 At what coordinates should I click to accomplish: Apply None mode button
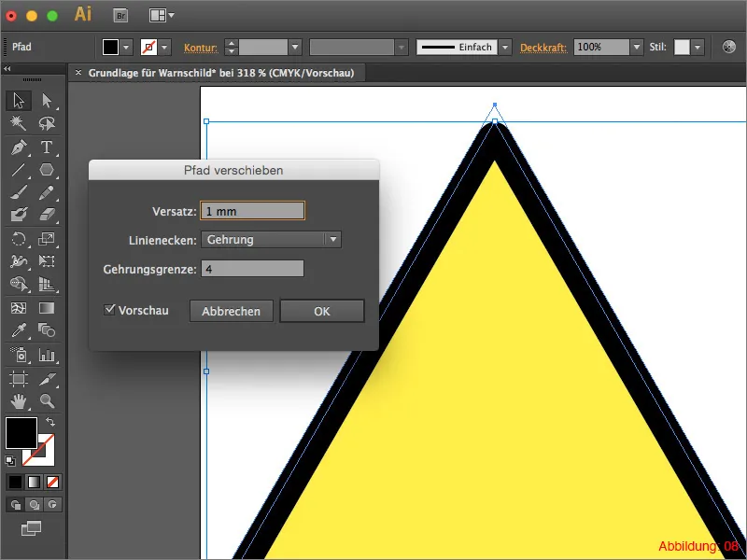[52, 482]
